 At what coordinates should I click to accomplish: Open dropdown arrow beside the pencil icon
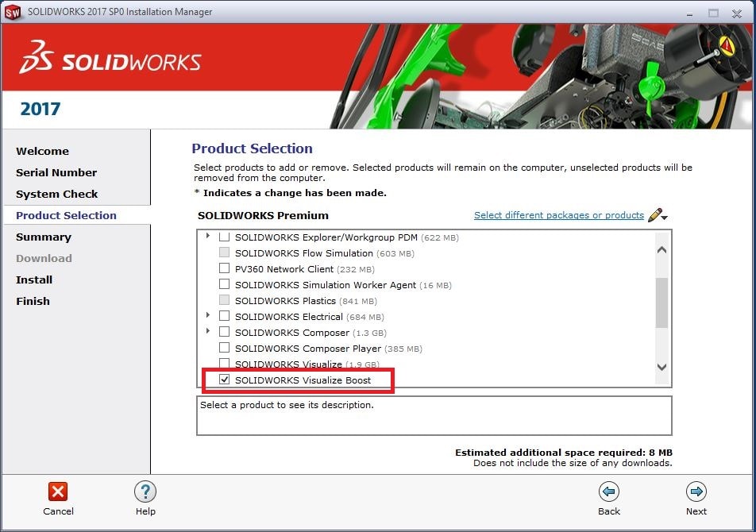[x=665, y=218]
